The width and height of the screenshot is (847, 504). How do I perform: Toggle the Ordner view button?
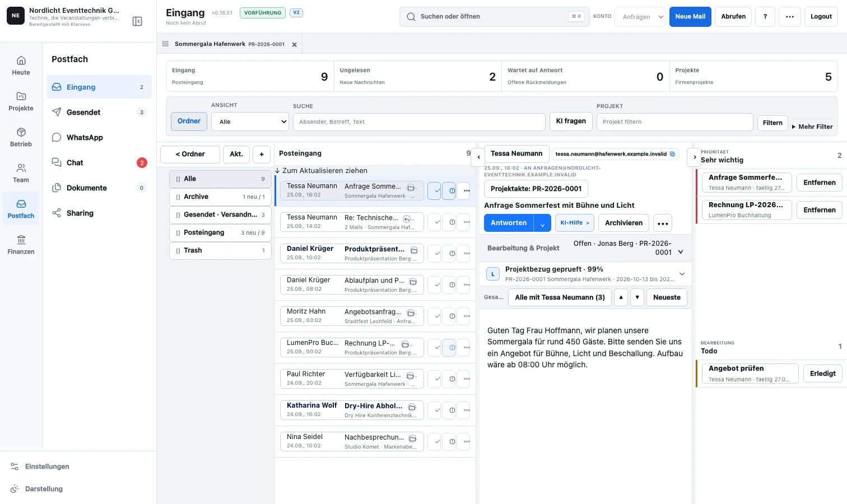point(189,122)
